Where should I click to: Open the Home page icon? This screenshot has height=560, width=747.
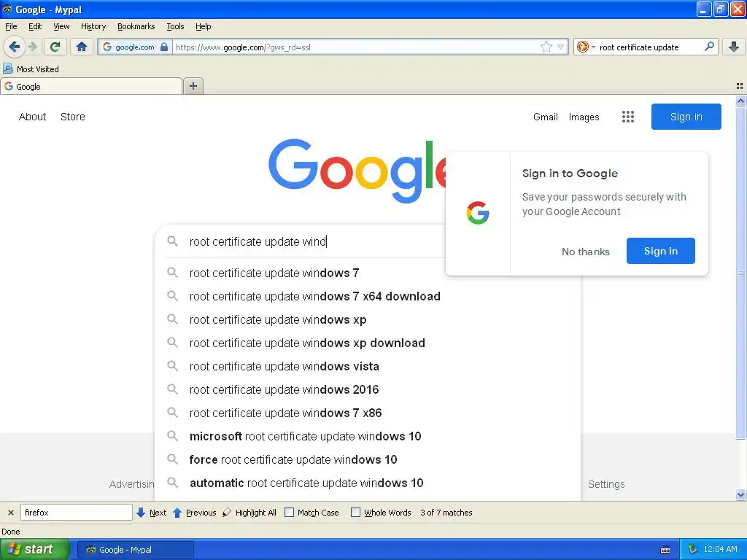[82, 47]
